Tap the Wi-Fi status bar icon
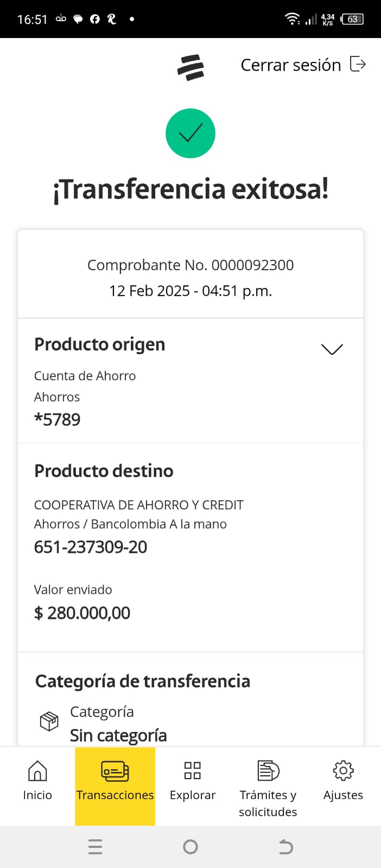Image resolution: width=381 pixels, height=868 pixels. pyautogui.click(x=292, y=20)
